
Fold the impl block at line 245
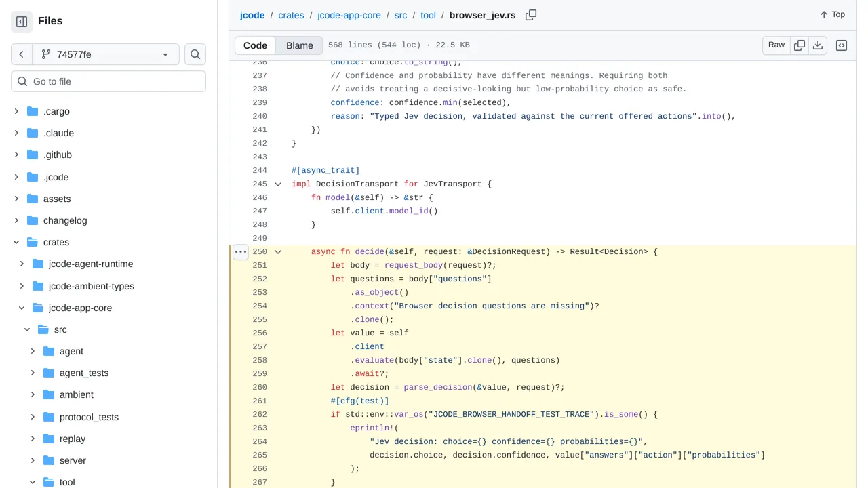(278, 184)
